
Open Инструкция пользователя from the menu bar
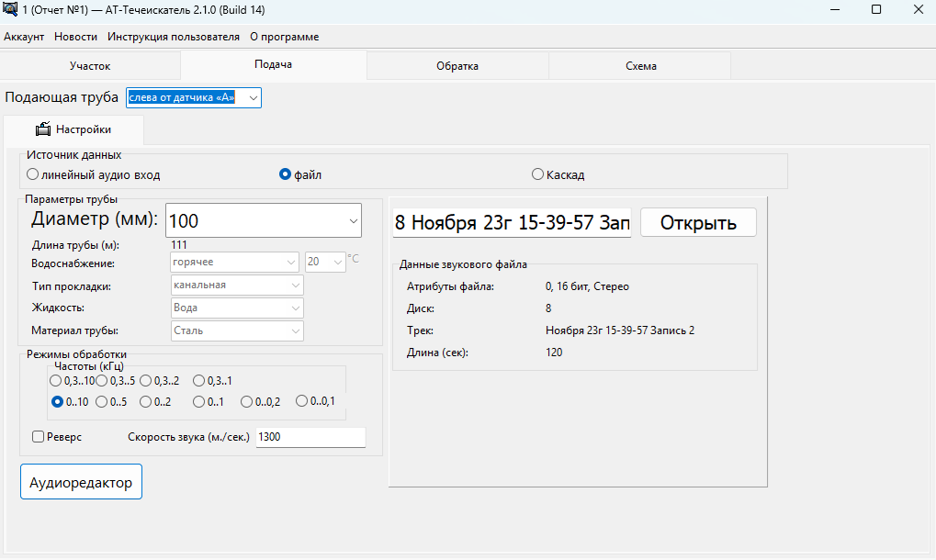(174, 37)
